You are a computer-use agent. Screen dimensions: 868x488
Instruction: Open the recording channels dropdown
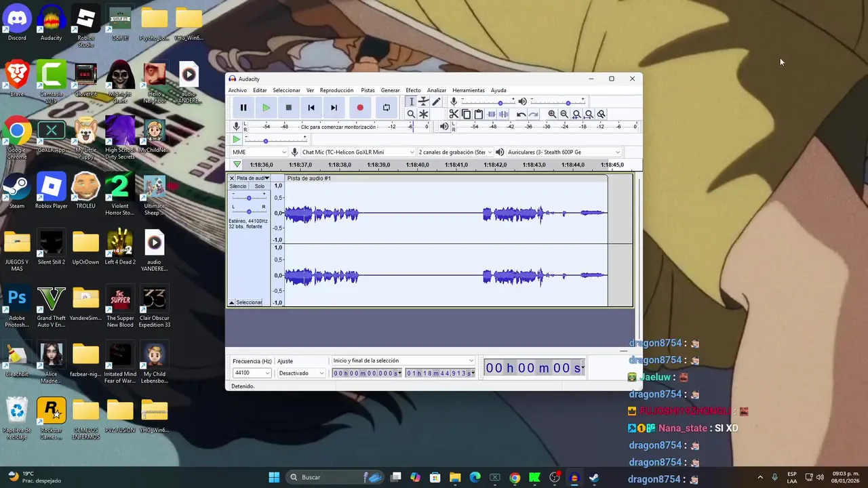click(455, 152)
